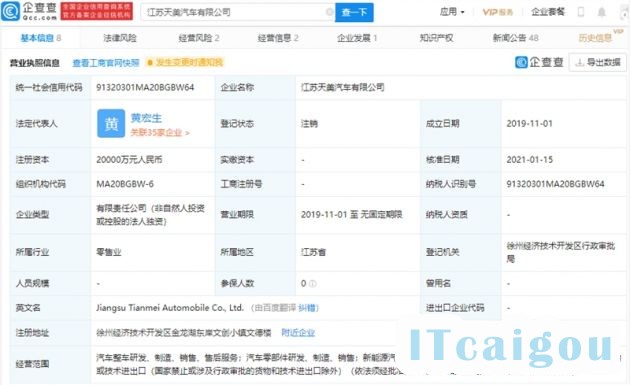630x385 pixels.
Task: Enable 发生变更时通知我 notification toggle
Action: [x=185, y=62]
